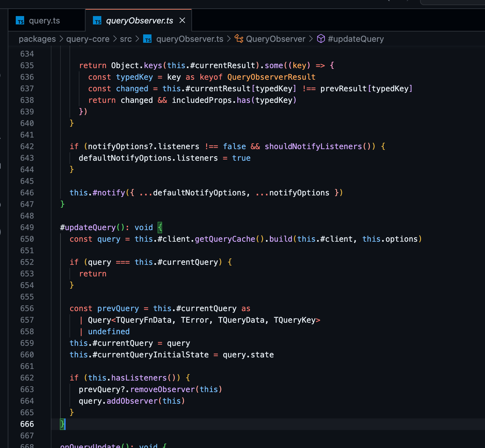Click the chevron after the packages breadcrumb
The height and width of the screenshot is (448, 485).
[61, 39]
